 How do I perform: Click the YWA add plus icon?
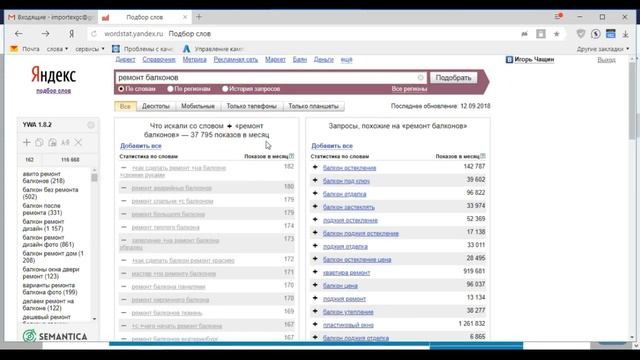(27, 142)
